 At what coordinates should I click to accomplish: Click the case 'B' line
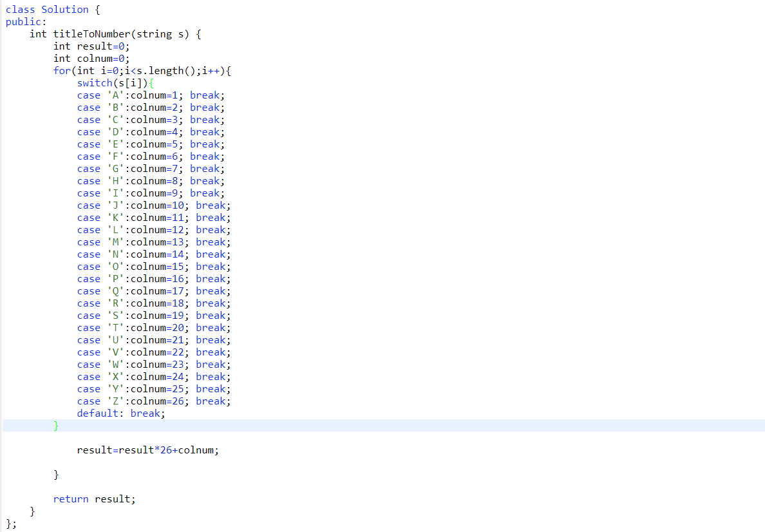[151, 108]
